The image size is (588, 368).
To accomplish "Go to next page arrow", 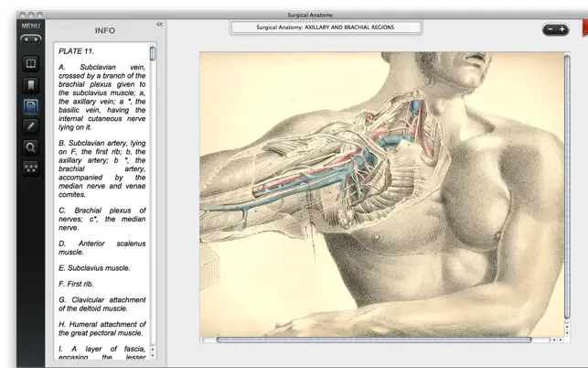I will 36,39.
